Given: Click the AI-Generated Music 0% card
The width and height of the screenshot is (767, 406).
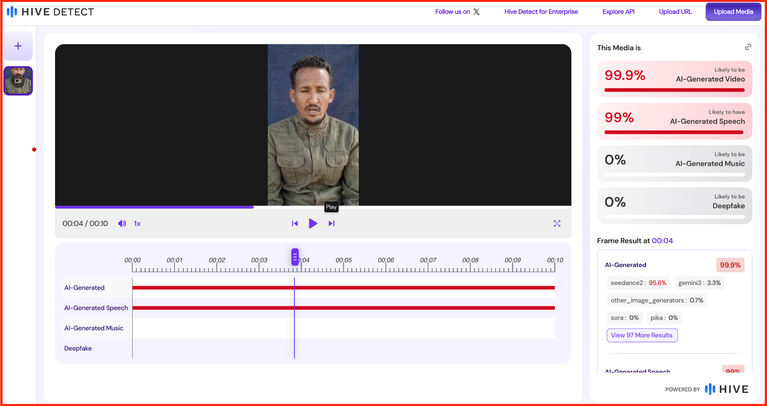Looking at the screenshot, I should pos(675,163).
